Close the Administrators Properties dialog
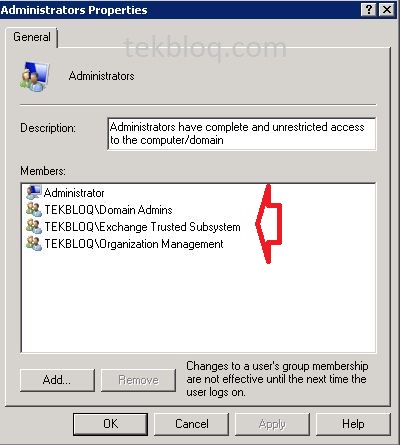This screenshot has height=445, width=401. pyautogui.click(x=387, y=10)
